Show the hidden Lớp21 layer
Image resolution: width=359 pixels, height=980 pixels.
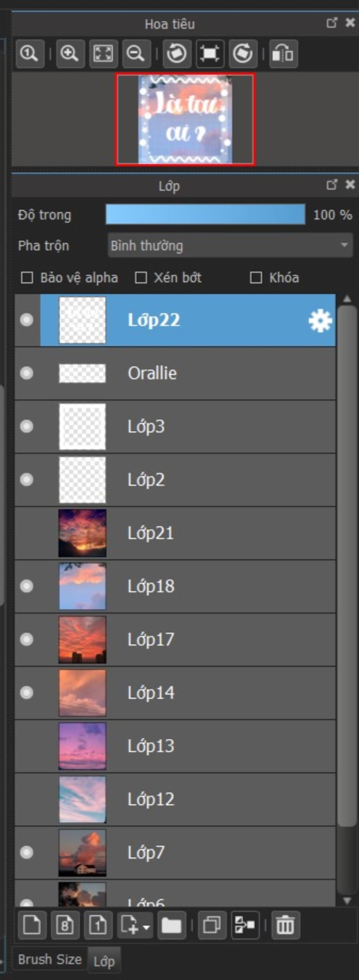click(x=27, y=533)
